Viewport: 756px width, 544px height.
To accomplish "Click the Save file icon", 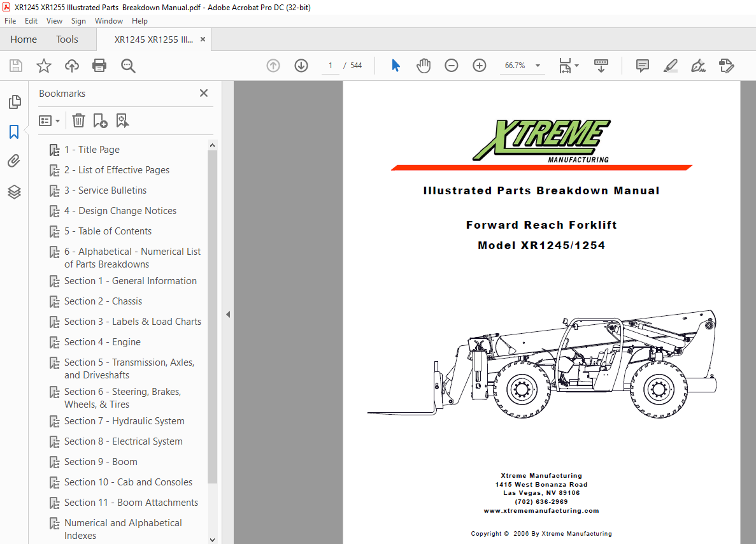I will pos(16,66).
